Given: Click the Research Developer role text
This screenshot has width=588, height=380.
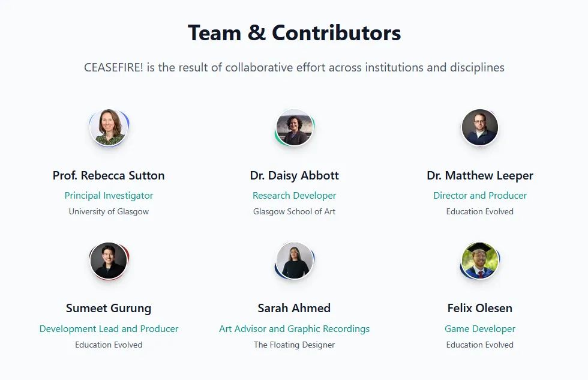Looking at the screenshot, I should [295, 196].
